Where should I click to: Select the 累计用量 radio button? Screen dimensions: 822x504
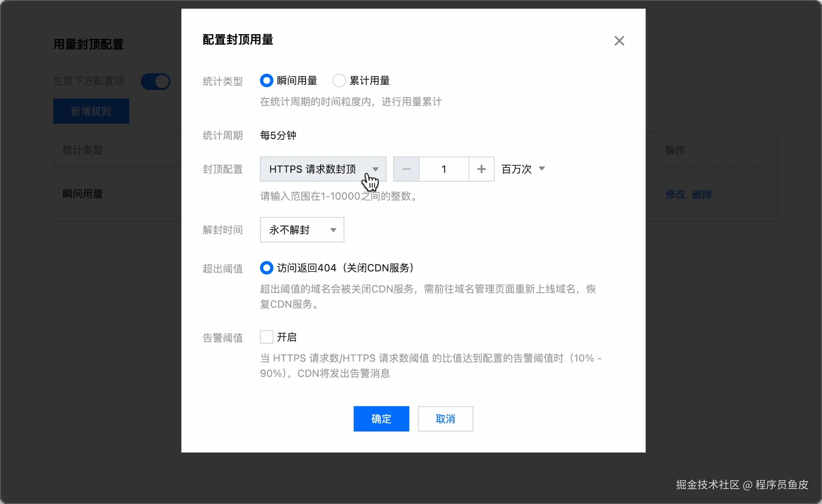coord(339,81)
